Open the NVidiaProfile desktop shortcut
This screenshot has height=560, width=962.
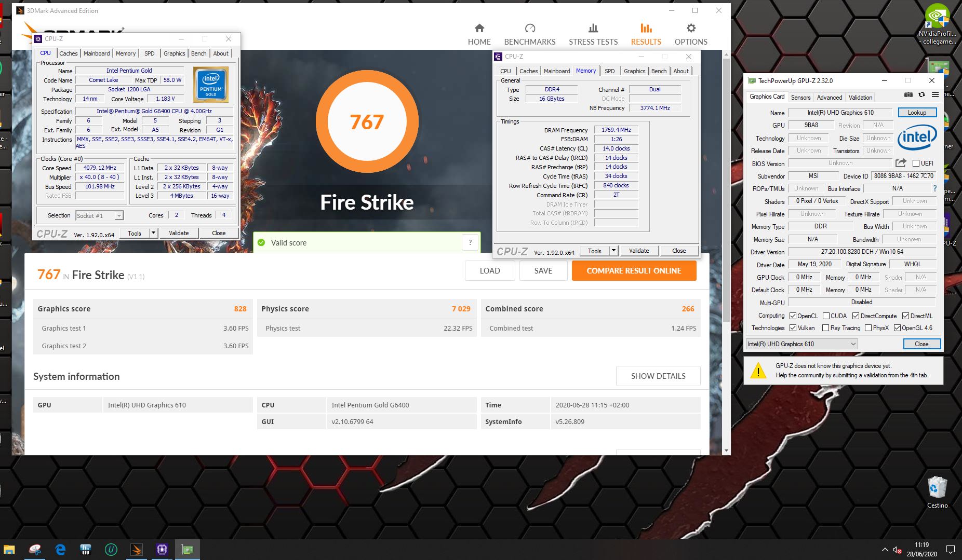click(x=937, y=24)
